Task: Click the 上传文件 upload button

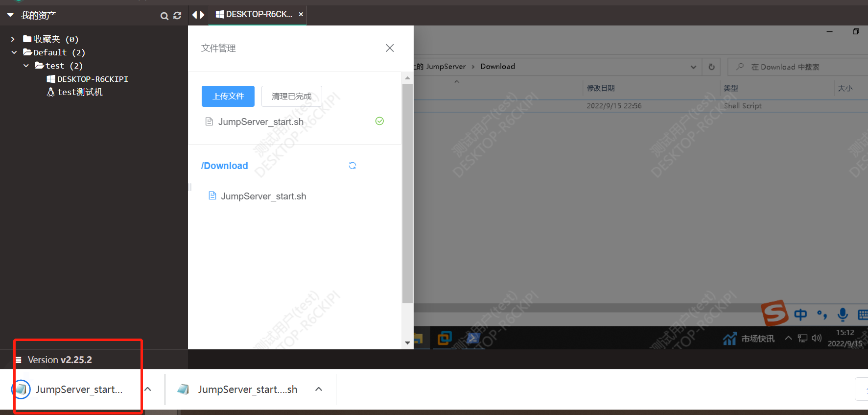Action: coord(228,96)
